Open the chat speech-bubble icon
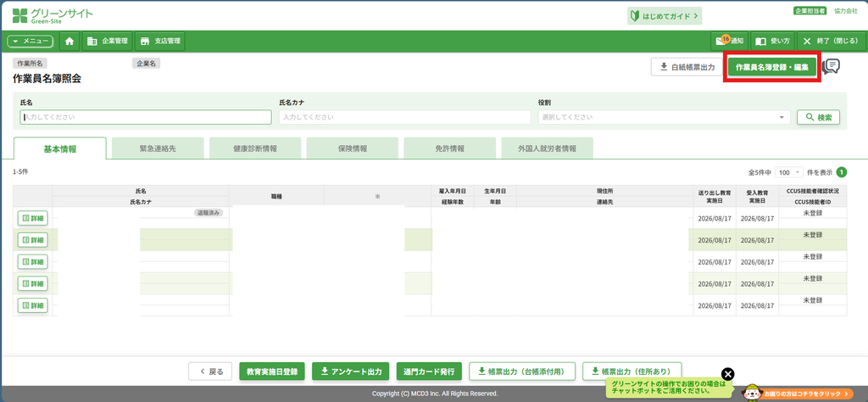The image size is (868, 402). (831, 67)
